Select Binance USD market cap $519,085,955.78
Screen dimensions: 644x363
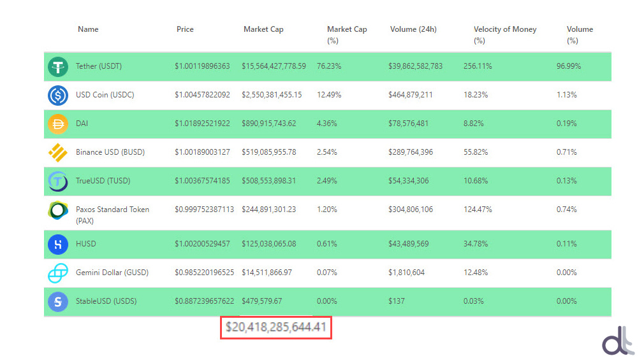coord(268,152)
